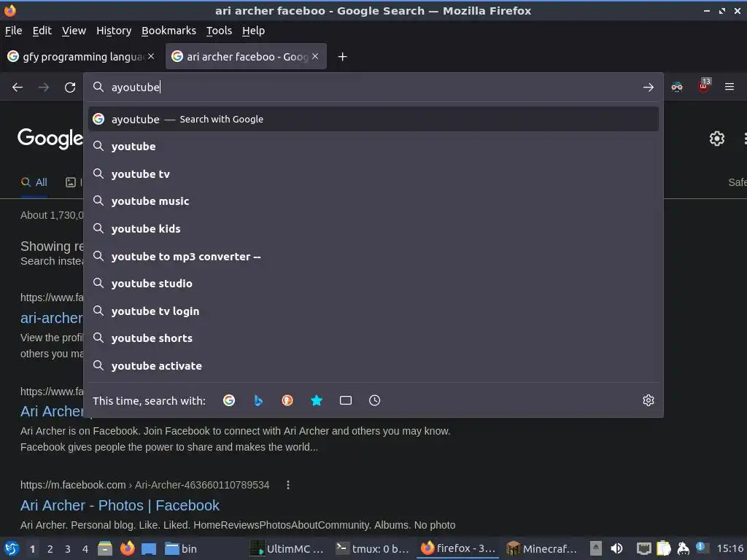747x560 pixels.
Task: Click the volume speaker tray icon
Action: click(x=616, y=548)
